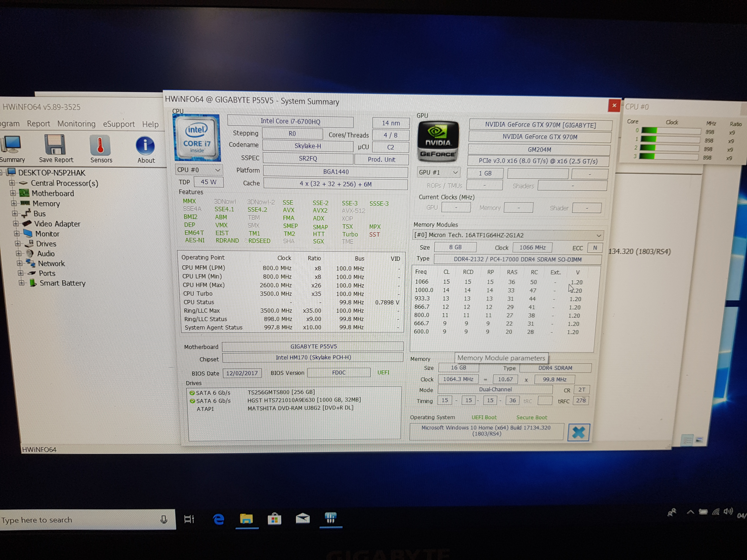Select the Motherboard tree icon
747x560 pixels.
pos(24,193)
